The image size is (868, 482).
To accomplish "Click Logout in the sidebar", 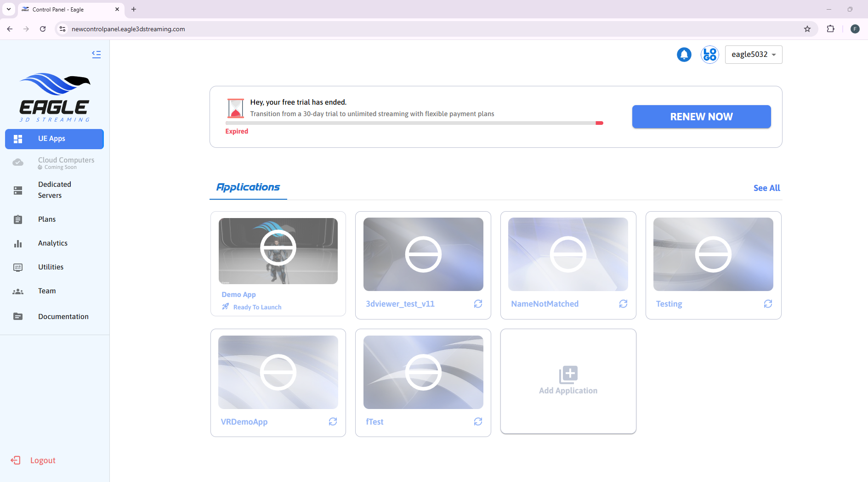I will 42,460.
